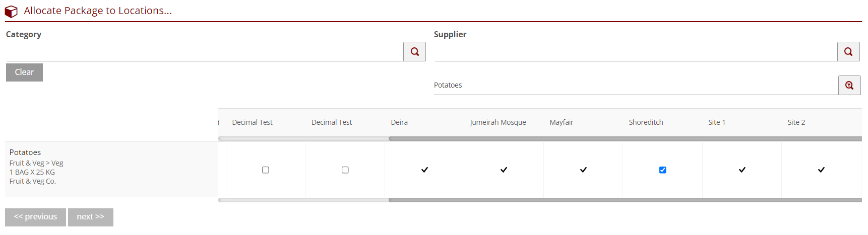Go to the next page
Image resolution: width=868 pixels, height=235 pixels.
pyautogui.click(x=91, y=217)
